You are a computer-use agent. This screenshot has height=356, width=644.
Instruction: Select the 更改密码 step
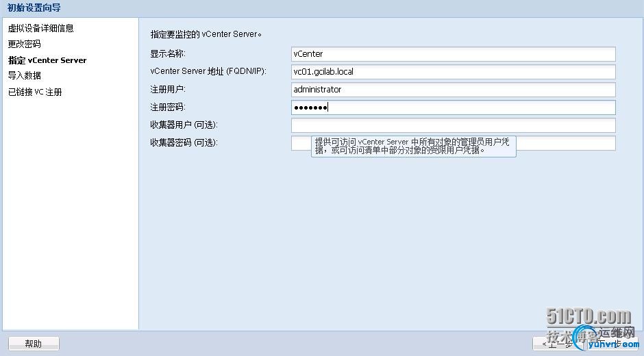(x=24, y=44)
